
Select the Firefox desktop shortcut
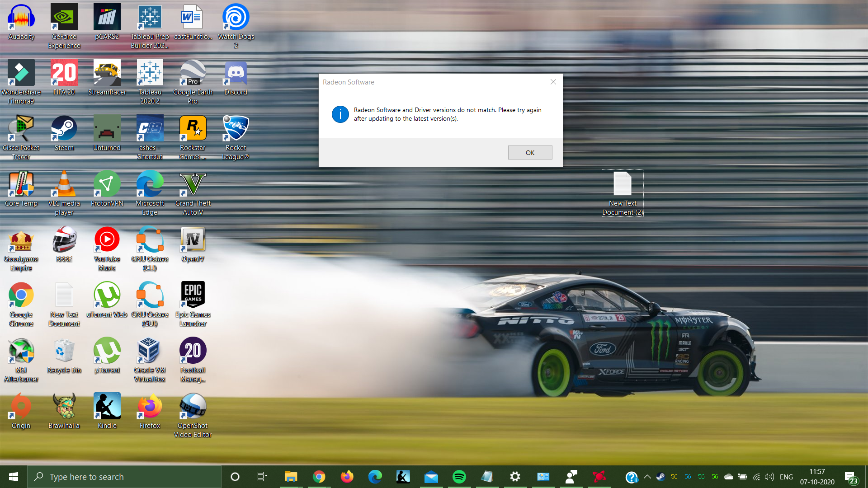coord(150,411)
